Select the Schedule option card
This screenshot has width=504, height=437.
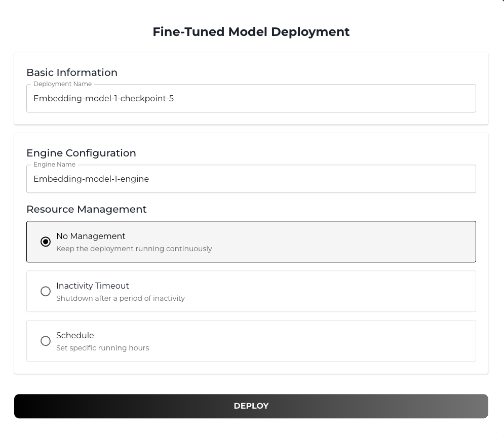[251, 341]
